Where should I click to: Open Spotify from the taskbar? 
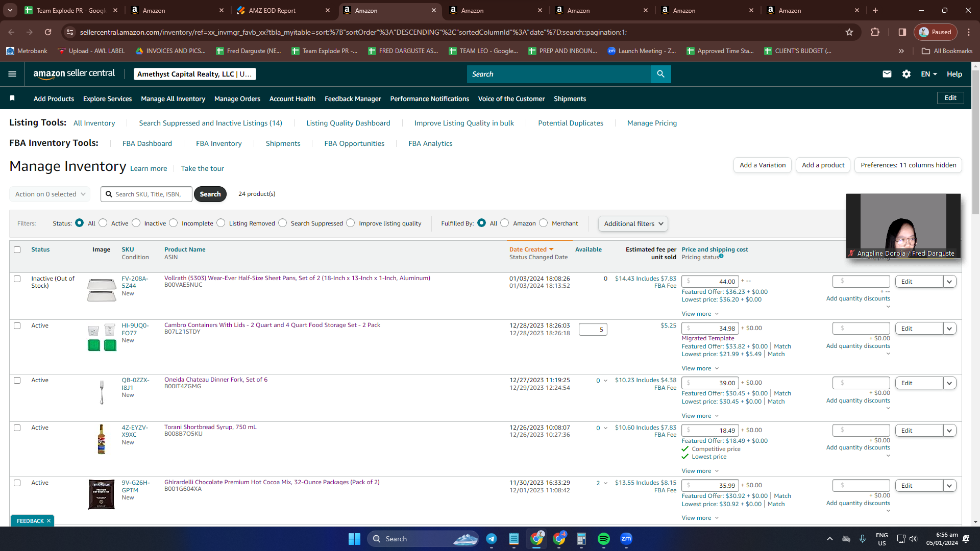604,539
